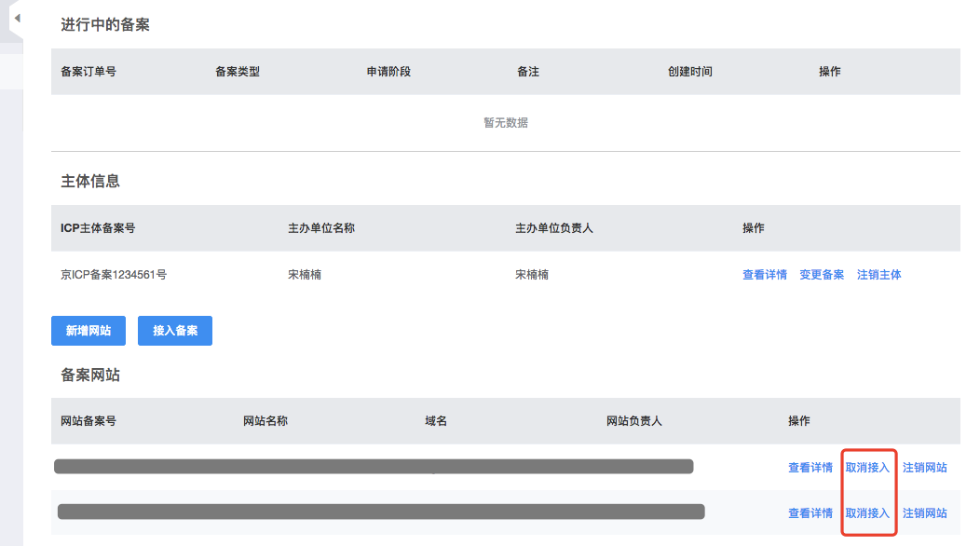This screenshot has width=980, height=546.
Task: Select the 京ICP备案1234561号 record number
Action: [114, 275]
